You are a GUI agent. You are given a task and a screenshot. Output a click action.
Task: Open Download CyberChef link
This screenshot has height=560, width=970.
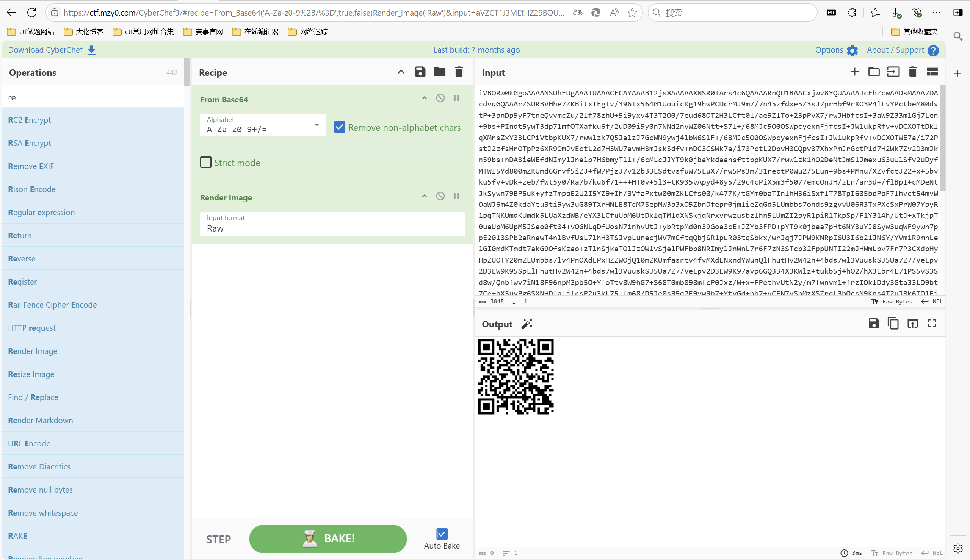coord(52,50)
